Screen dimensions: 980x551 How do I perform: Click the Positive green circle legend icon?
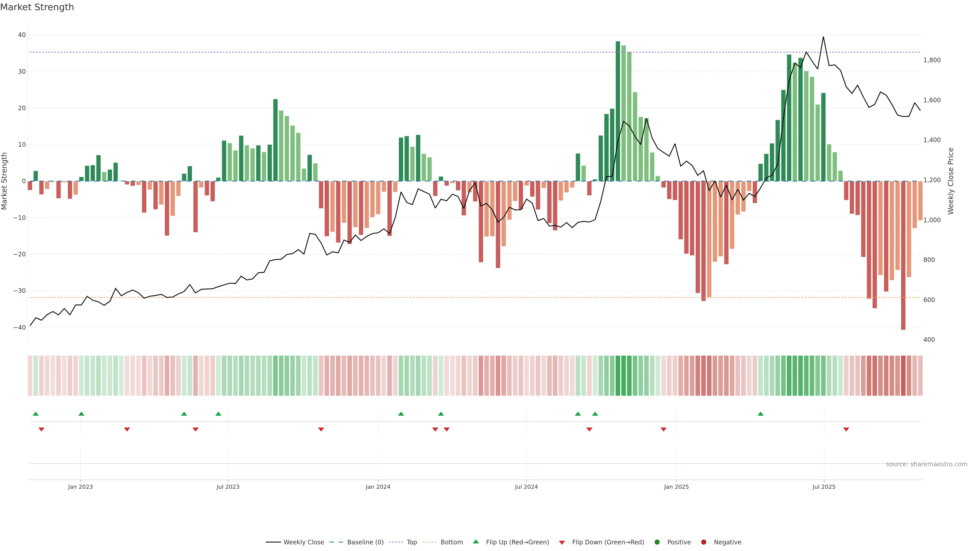click(x=657, y=542)
